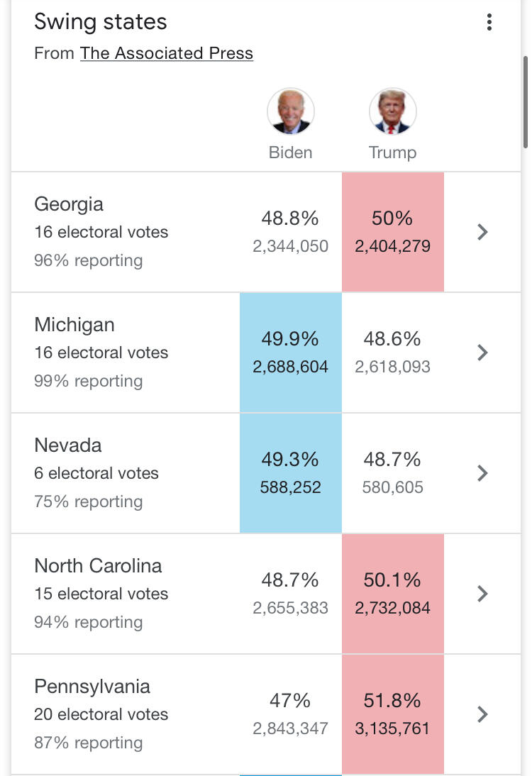Expand North Carolina results chevron arrow
532x776 pixels.
pyautogui.click(x=482, y=594)
